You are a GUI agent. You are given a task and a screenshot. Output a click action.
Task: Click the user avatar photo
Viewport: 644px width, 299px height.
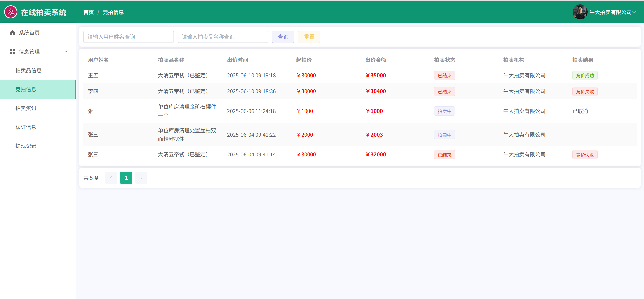click(580, 12)
